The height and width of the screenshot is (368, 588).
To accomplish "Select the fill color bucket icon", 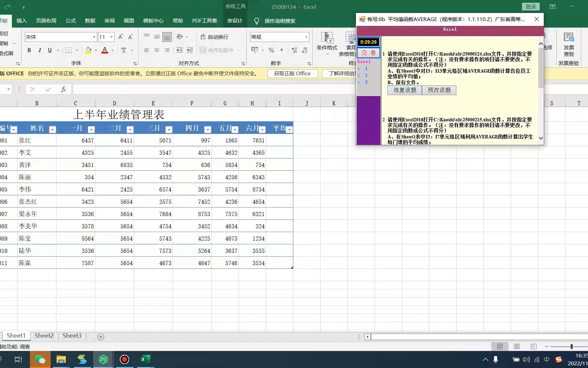I will point(88,50).
